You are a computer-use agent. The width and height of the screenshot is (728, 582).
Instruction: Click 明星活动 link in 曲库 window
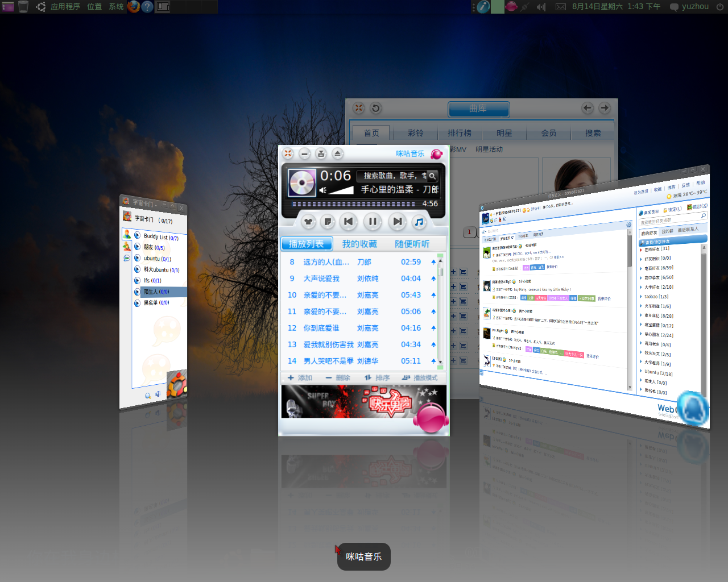pos(489,149)
